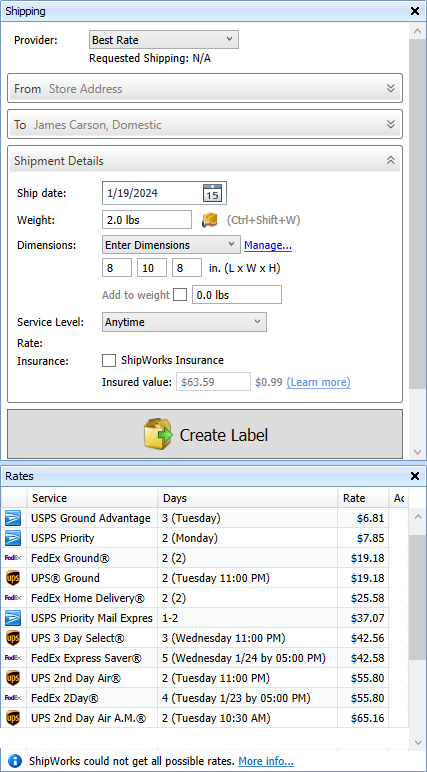427x772 pixels.
Task: Select the FedEx 2Day® service name
Action: 65,698
